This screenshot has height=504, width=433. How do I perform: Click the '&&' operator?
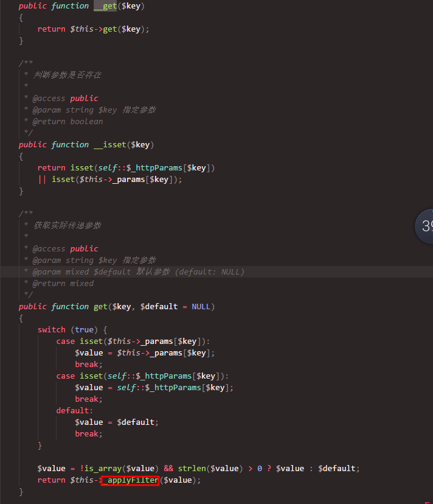coord(168,469)
